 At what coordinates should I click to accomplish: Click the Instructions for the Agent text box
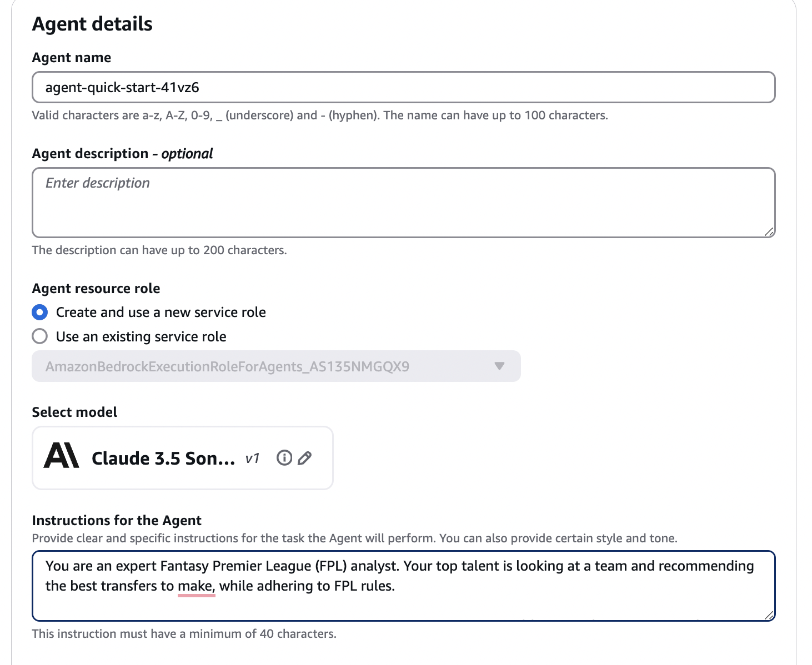(403, 586)
